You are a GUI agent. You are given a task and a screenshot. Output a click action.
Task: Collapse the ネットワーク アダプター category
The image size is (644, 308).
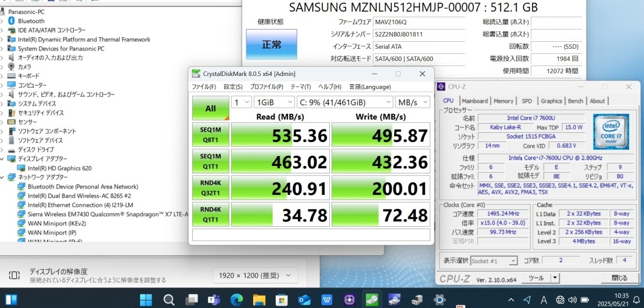2,177
